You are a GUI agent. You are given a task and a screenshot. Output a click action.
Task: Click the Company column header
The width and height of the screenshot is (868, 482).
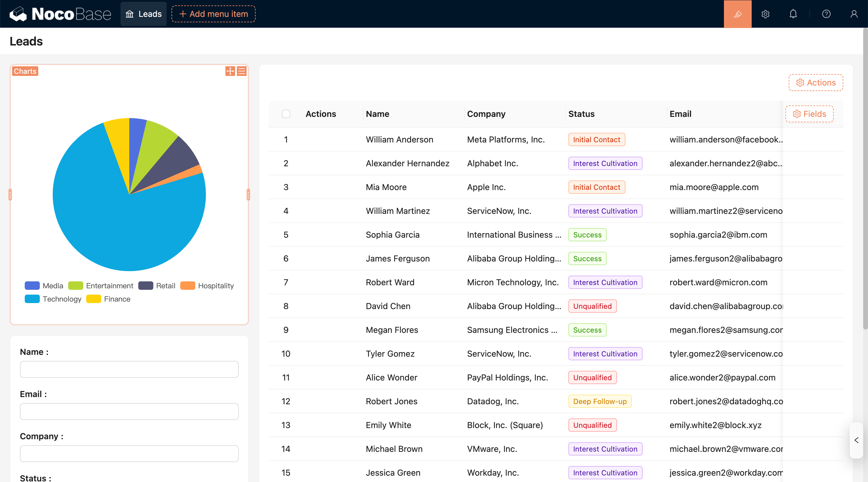click(x=486, y=114)
